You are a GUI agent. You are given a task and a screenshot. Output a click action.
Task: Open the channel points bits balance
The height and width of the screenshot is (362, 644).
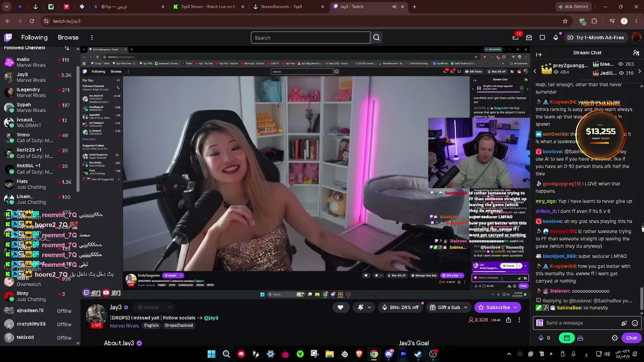click(544, 338)
